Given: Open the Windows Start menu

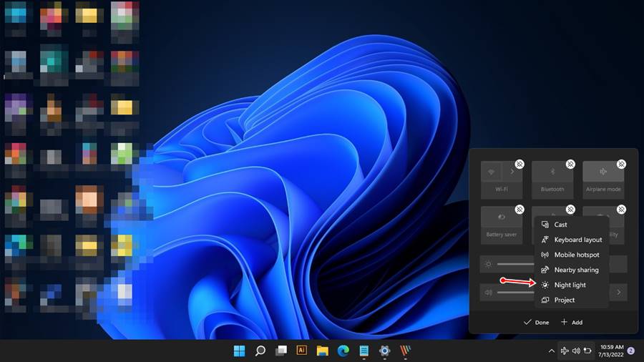Looking at the screenshot, I should click(240, 351).
